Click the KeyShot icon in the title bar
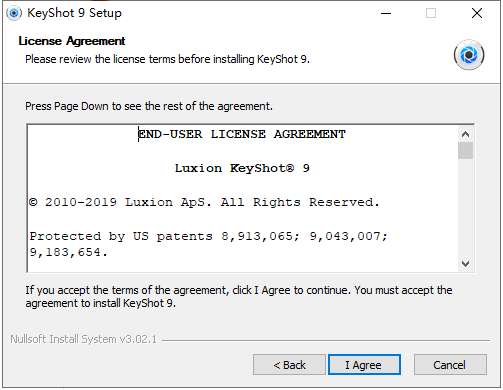The image size is (503, 390). click(14, 13)
